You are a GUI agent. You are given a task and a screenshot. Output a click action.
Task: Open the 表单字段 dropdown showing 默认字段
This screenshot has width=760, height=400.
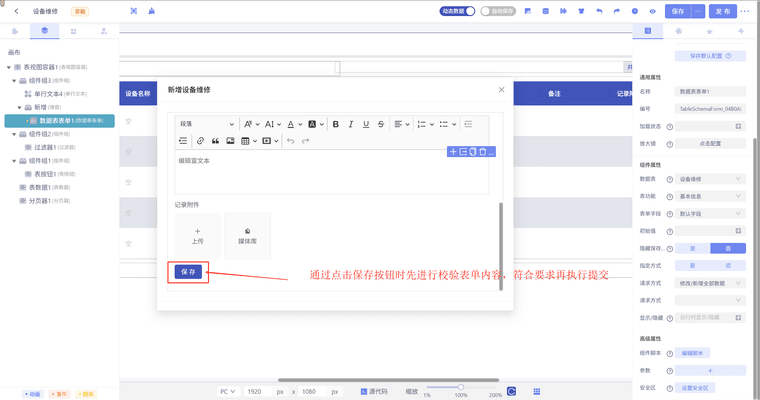pyautogui.click(x=710, y=214)
